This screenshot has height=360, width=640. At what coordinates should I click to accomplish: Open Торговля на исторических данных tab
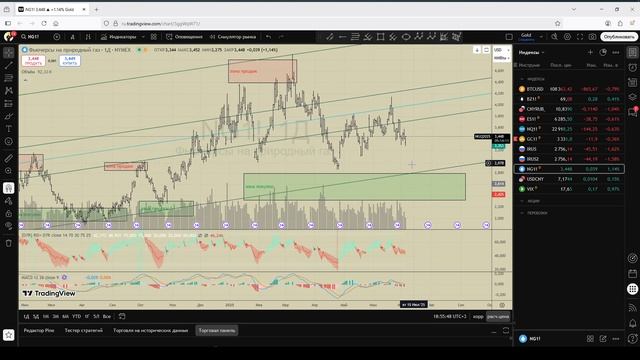(x=151, y=330)
